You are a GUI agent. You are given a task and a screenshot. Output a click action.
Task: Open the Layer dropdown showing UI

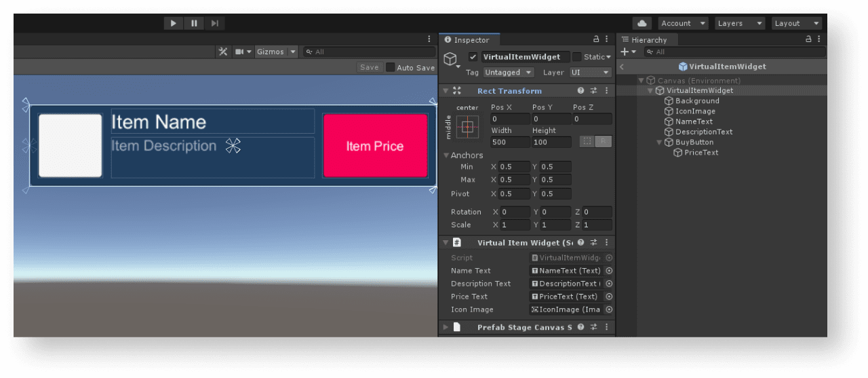coord(590,73)
